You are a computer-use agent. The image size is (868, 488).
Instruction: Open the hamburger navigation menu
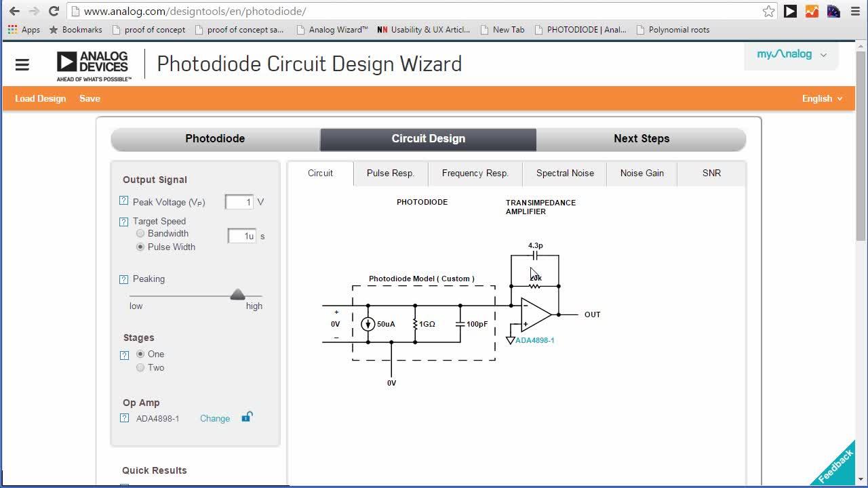22,65
